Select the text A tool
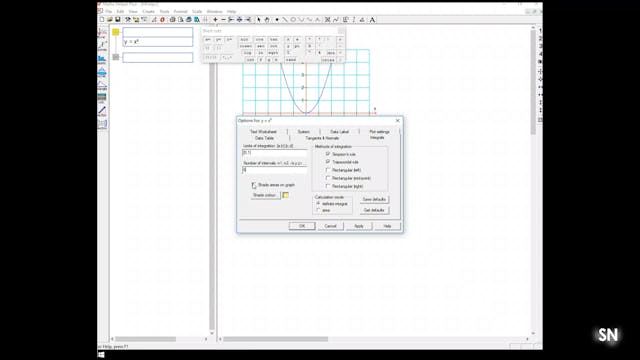The width and height of the screenshot is (640, 360). (372, 20)
